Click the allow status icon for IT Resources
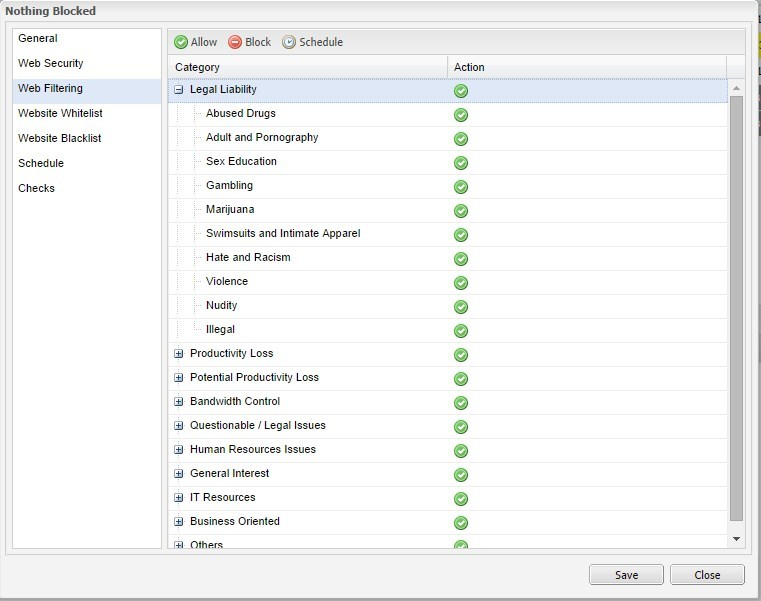Screen dimensions: 761x601 [x=461, y=499]
